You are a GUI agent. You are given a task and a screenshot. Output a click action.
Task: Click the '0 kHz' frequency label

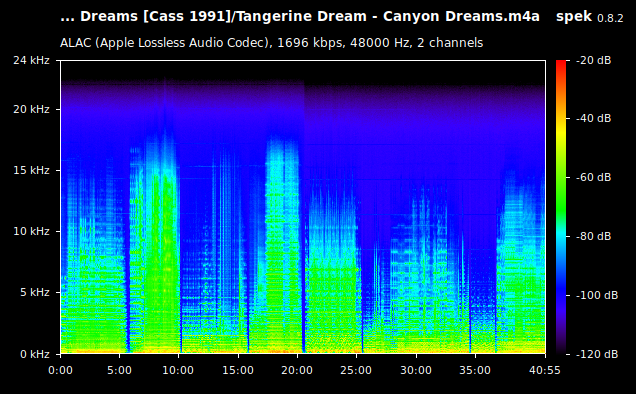click(35, 354)
